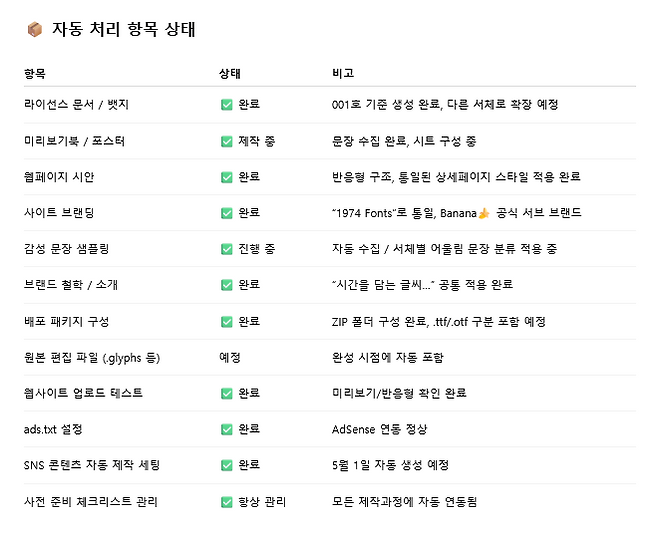The image size is (658, 548).
Task: Click the green check beside 웹페이지 시안
Action: (226, 177)
